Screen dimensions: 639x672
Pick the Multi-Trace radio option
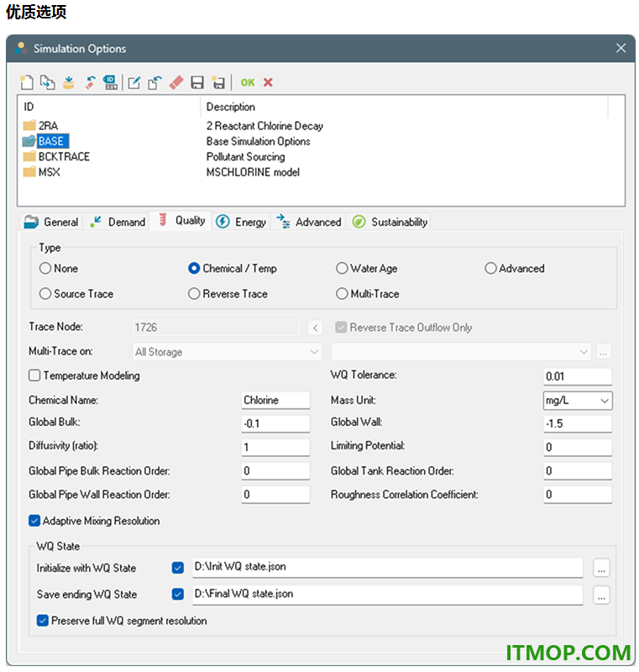click(x=342, y=293)
